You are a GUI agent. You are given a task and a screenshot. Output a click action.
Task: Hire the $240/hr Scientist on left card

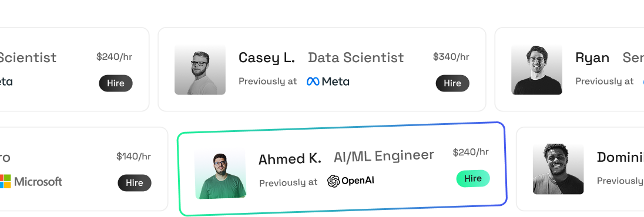coord(115,83)
